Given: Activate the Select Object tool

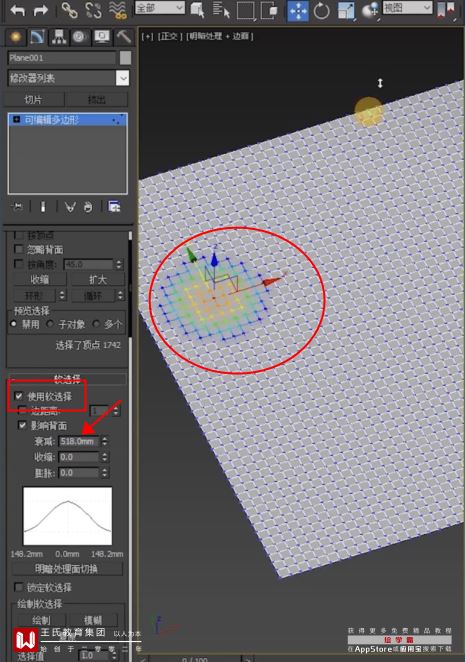Looking at the screenshot, I should pos(197,10).
